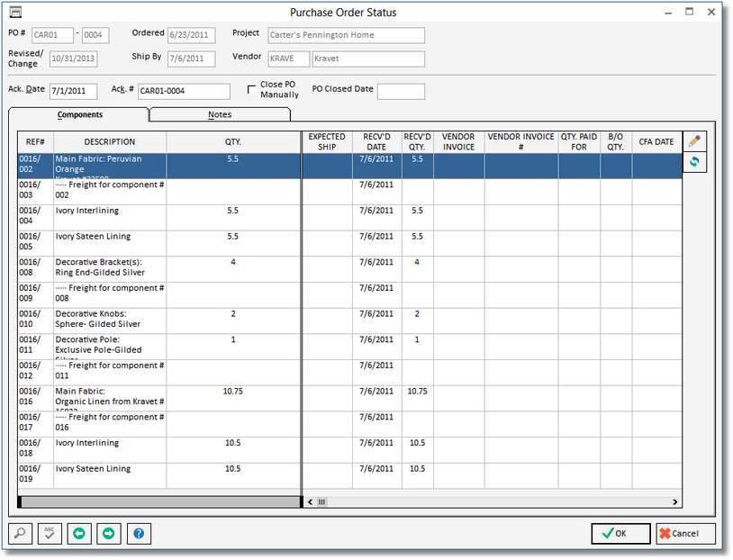Viewport: 733px width, 560px height.
Task: Click the Ack. # field
Action: pos(184,91)
